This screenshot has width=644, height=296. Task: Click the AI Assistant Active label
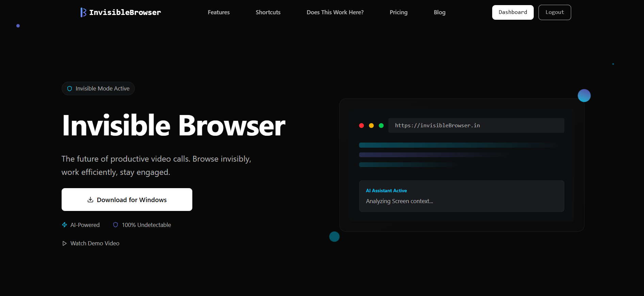click(x=386, y=191)
